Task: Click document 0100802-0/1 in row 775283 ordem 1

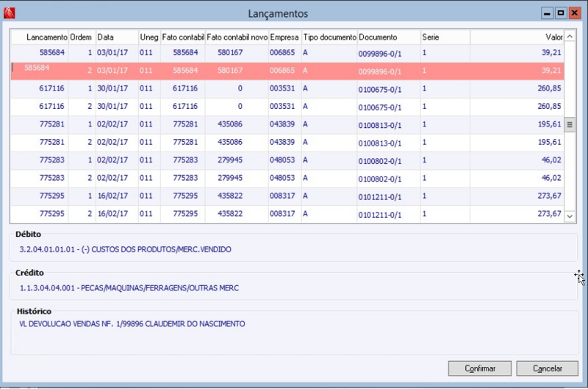Action: coord(379,161)
